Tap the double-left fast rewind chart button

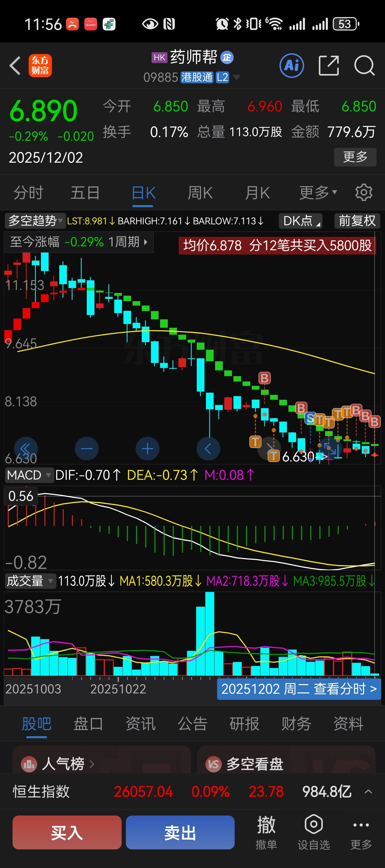tap(26, 448)
